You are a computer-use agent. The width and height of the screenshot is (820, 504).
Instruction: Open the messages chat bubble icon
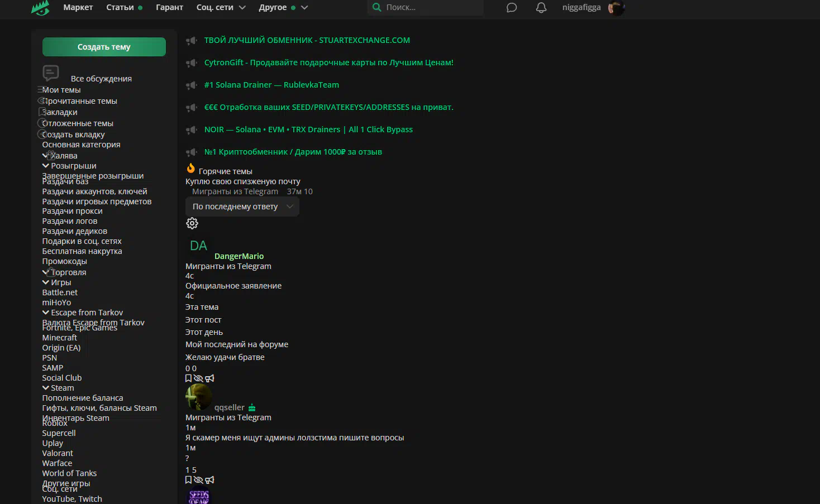pyautogui.click(x=511, y=8)
